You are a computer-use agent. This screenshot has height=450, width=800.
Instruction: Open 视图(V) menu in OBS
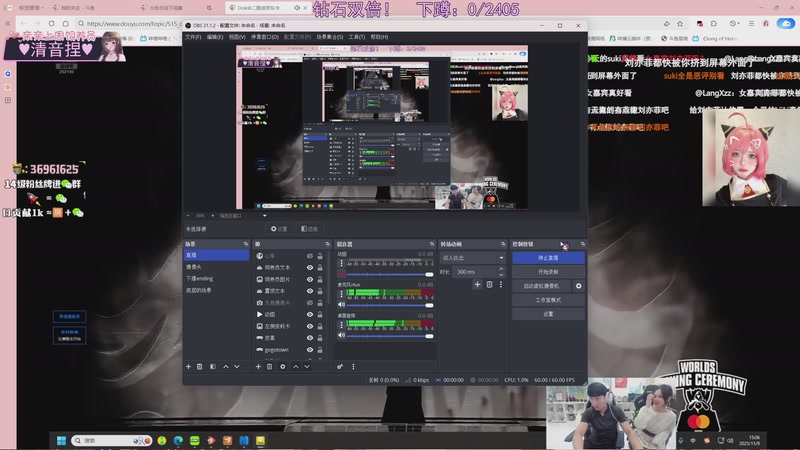coord(237,37)
